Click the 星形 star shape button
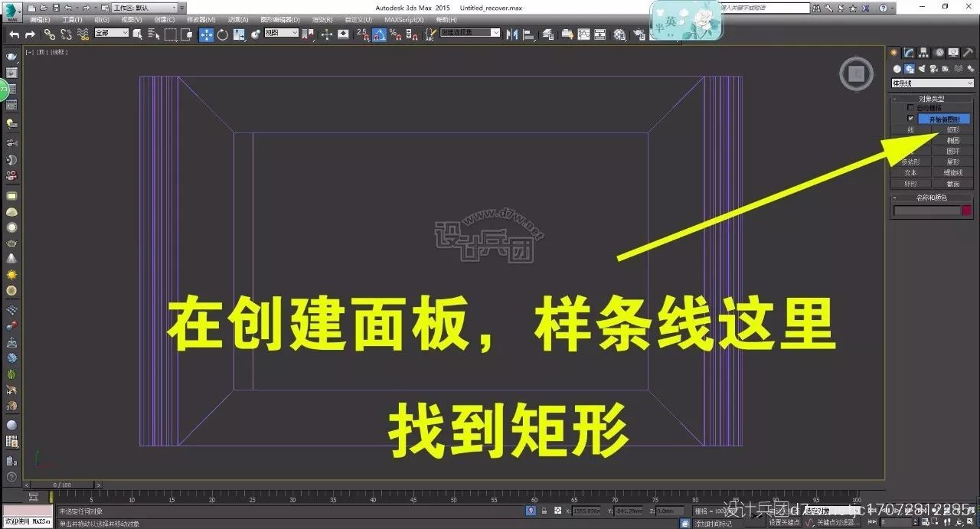Screen dimensions: 980x529 [953, 162]
